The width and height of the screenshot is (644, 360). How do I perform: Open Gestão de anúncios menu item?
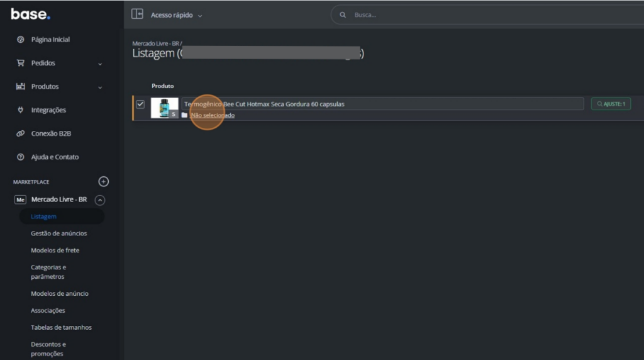pos(58,233)
